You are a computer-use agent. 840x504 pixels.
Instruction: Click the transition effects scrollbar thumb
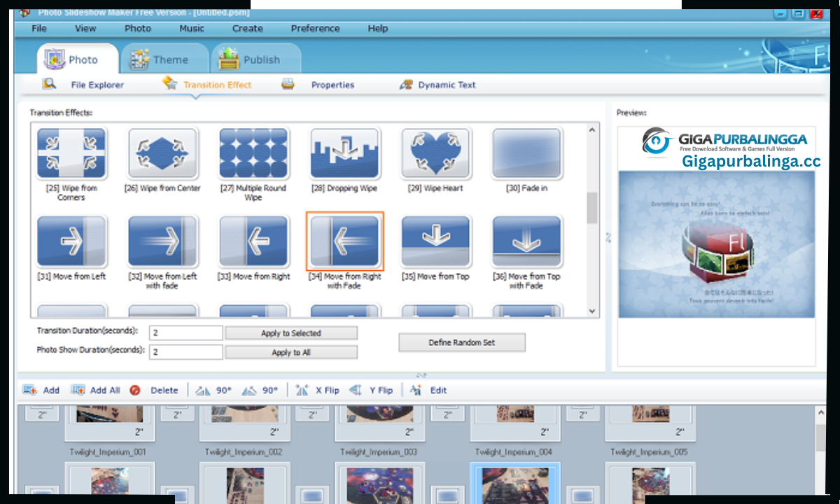592,208
